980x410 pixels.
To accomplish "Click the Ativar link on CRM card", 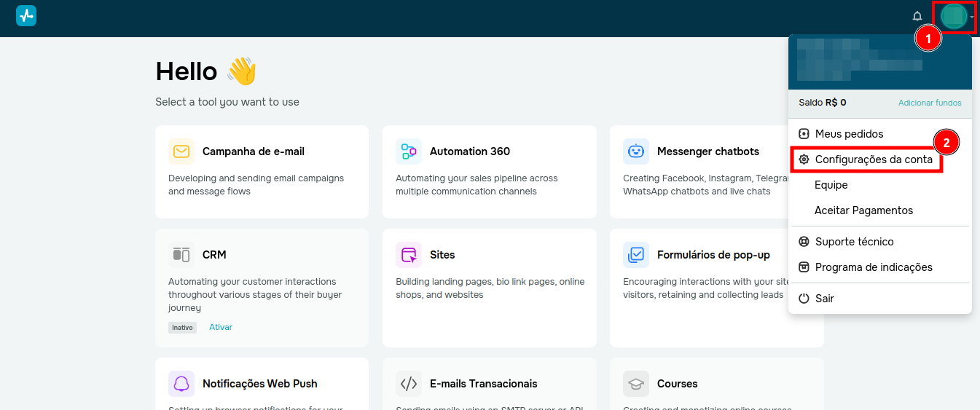I will [x=221, y=327].
